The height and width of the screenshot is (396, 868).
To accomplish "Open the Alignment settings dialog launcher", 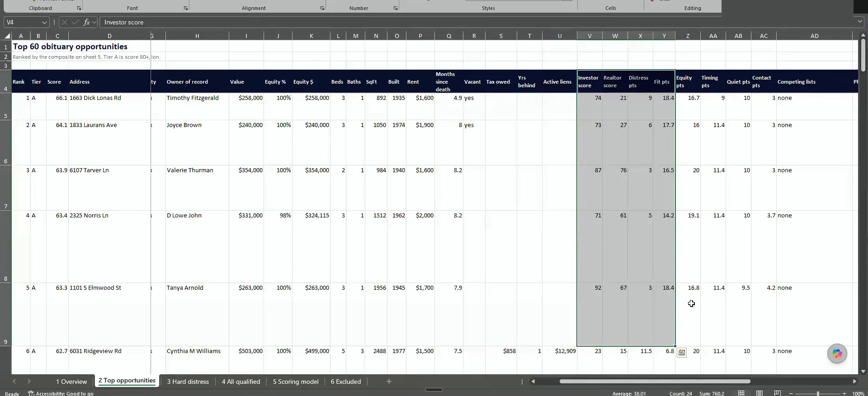I will pos(322,8).
